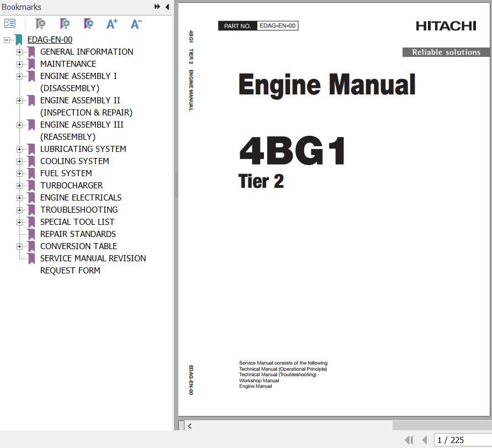Expand the ENGINE ELECTRICALS bookmark
The image size is (492, 448).
tap(19, 198)
